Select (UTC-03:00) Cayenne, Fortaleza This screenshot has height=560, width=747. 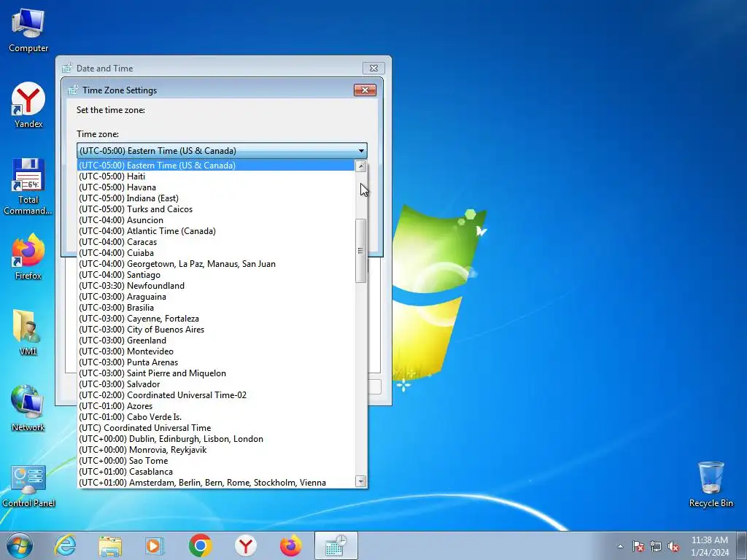(216, 319)
